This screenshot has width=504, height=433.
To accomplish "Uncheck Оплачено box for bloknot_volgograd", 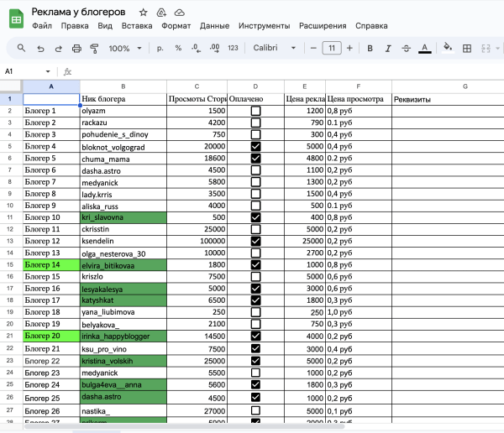I will coord(255,146).
